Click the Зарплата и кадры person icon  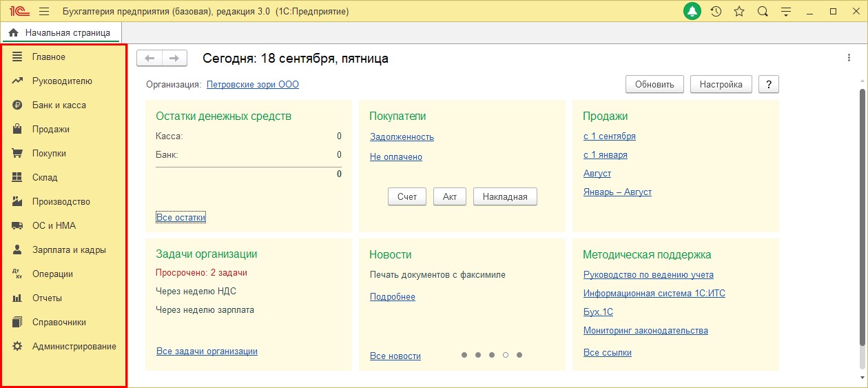17,249
